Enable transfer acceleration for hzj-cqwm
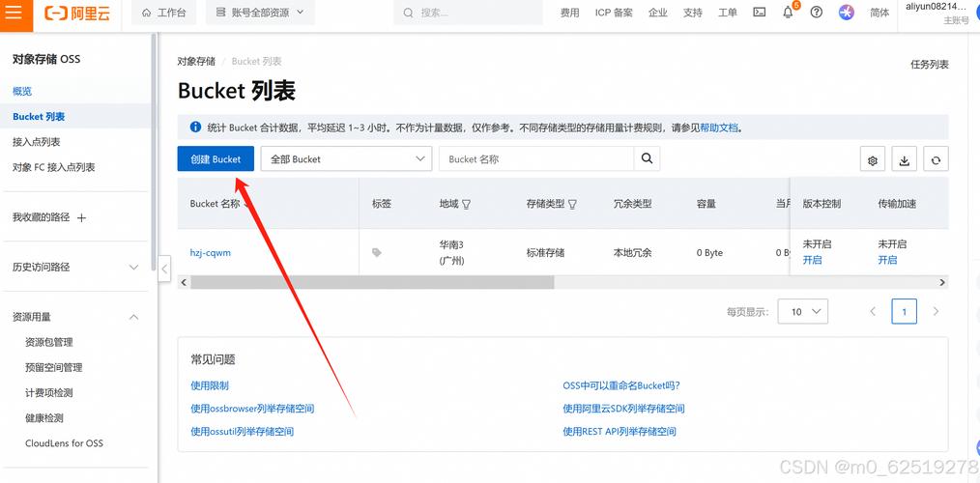This screenshot has width=980, height=483. (887, 260)
